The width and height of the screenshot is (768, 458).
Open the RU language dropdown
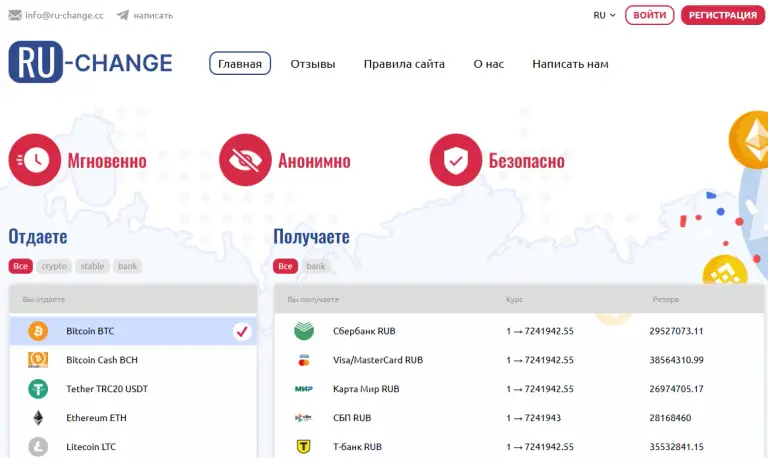[x=604, y=15]
